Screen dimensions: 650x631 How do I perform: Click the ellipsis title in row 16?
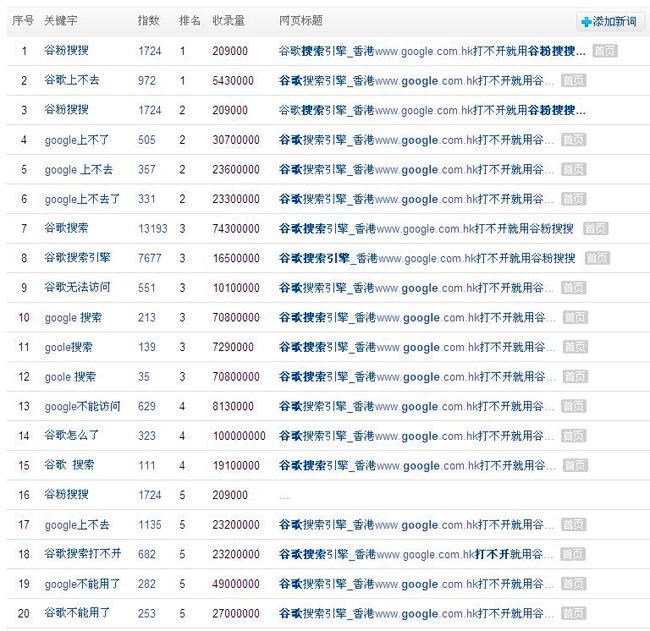click(284, 498)
